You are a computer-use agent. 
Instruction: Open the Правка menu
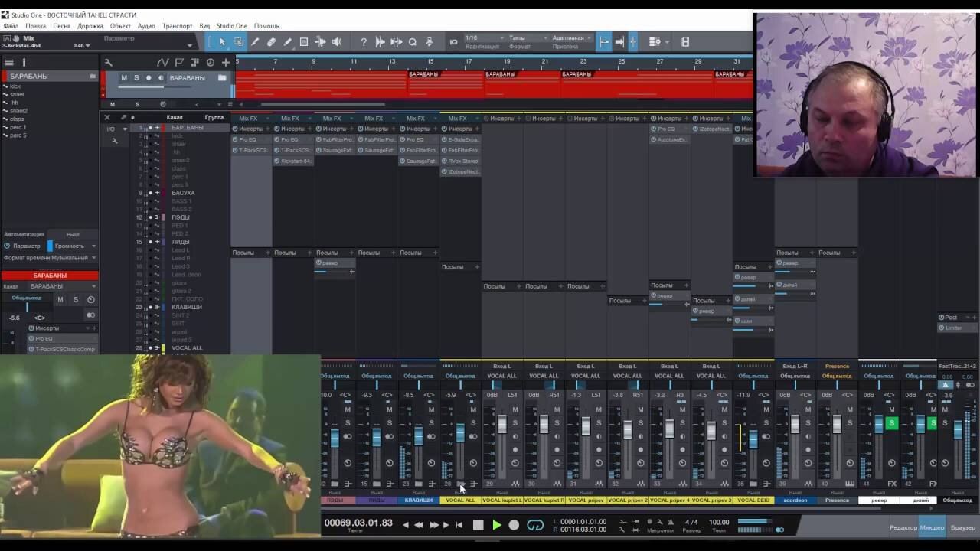point(35,26)
